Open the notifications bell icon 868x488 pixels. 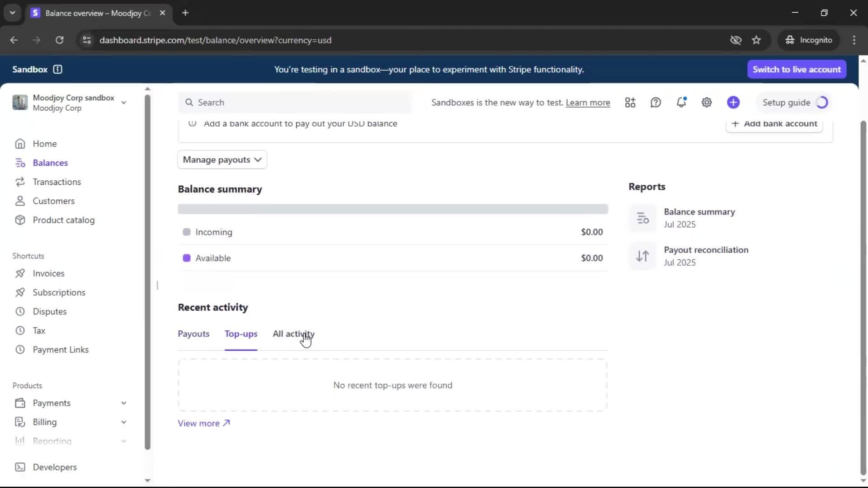click(681, 103)
